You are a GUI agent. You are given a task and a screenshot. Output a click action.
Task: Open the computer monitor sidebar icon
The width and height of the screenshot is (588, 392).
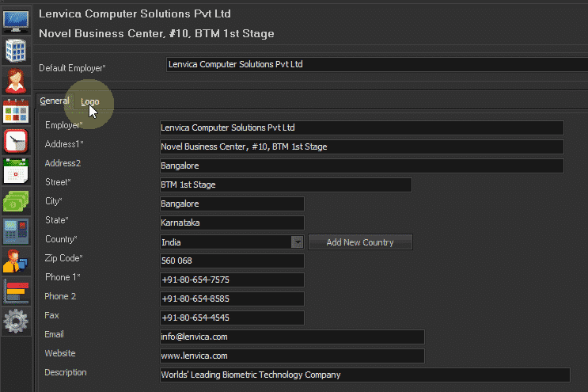[16, 21]
